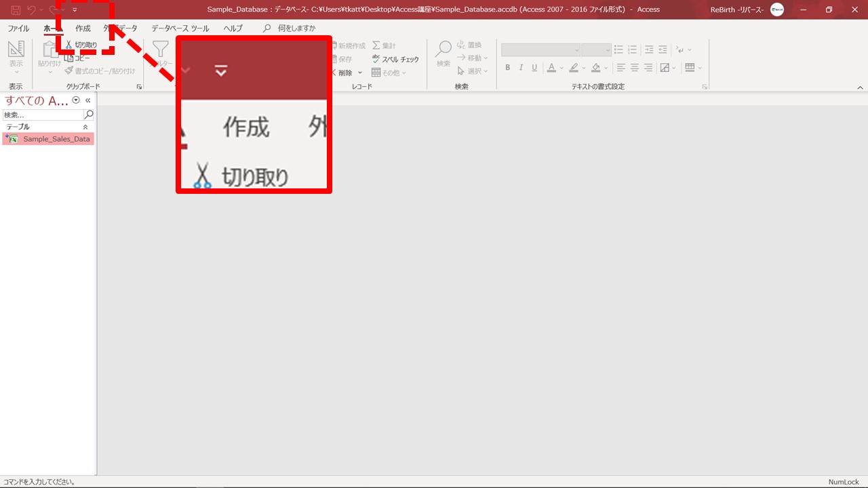Click the ReBirth account avatar
The width and height of the screenshot is (868, 488).
(x=777, y=9)
